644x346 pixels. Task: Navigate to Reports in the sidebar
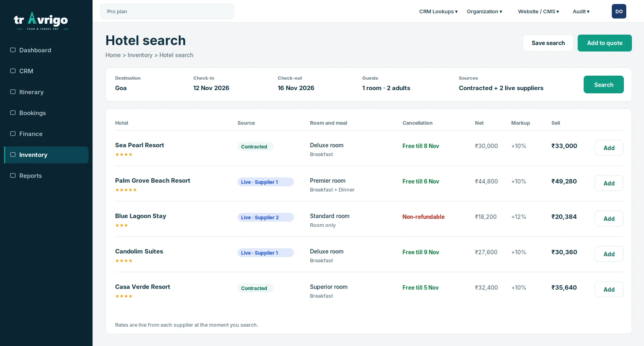pyautogui.click(x=46, y=176)
